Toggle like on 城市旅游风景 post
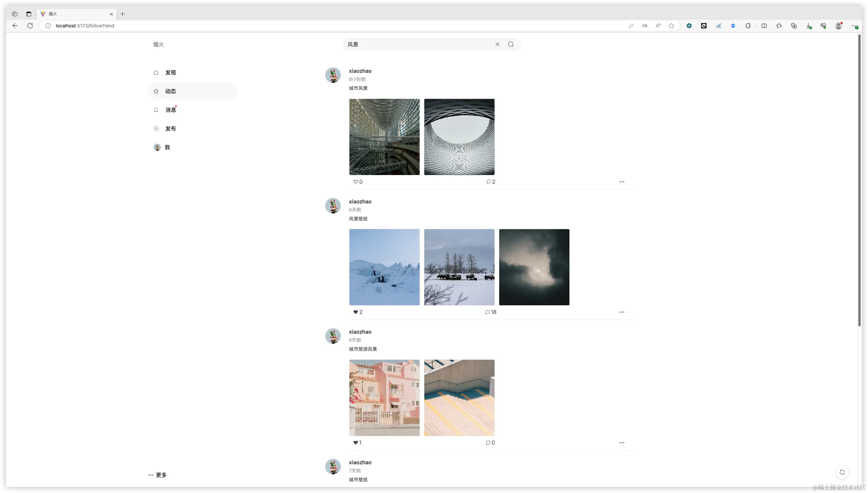This screenshot has height=493, width=868. point(355,443)
